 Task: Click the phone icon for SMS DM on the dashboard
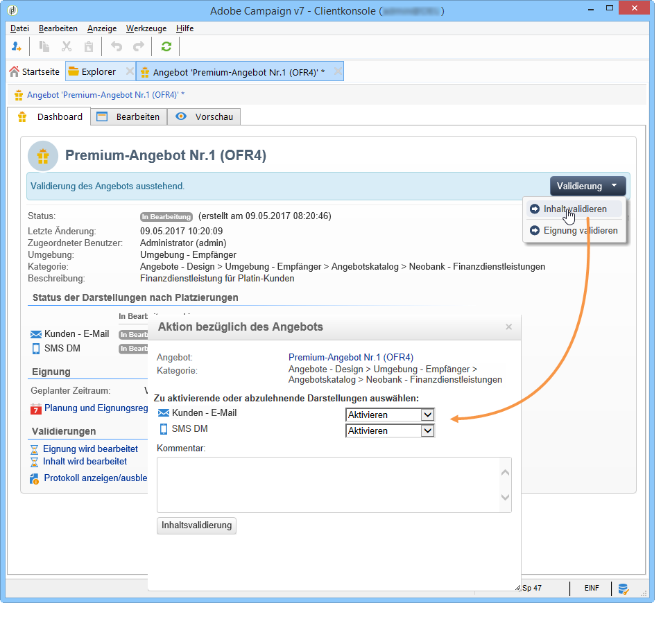point(36,349)
